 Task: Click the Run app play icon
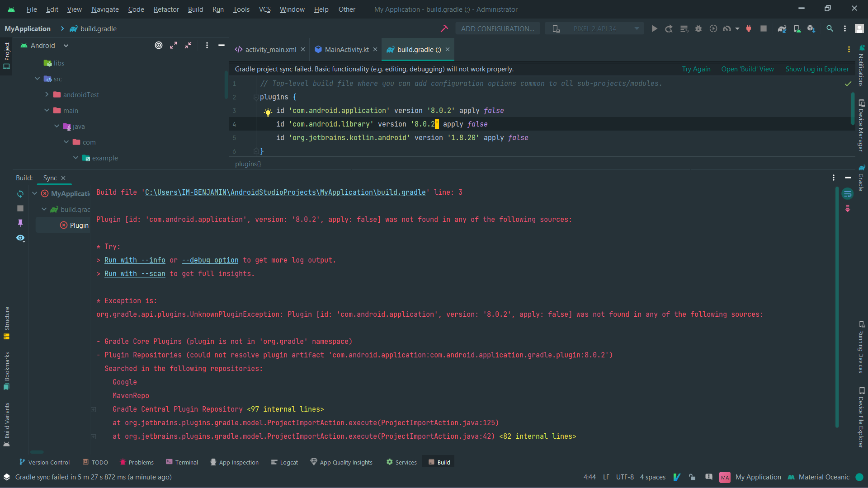pos(654,28)
